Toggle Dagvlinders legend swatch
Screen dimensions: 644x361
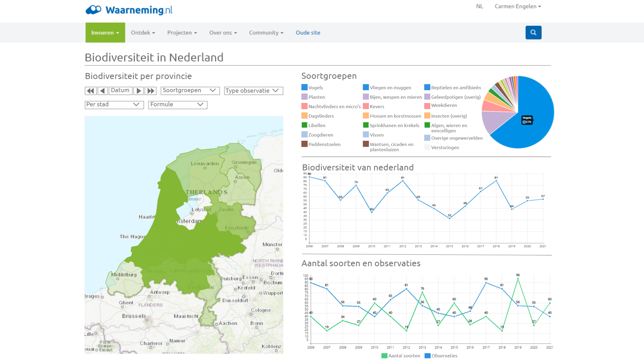pos(304,116)
